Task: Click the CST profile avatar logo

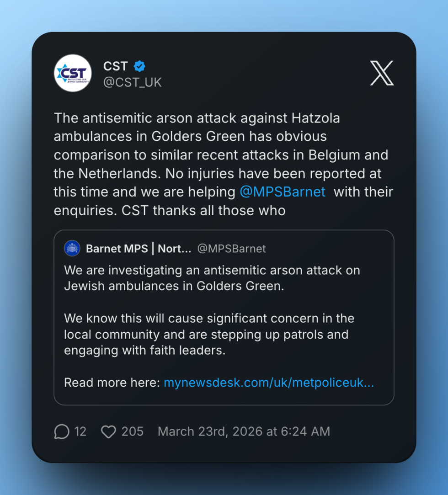Action: point(73,73)
